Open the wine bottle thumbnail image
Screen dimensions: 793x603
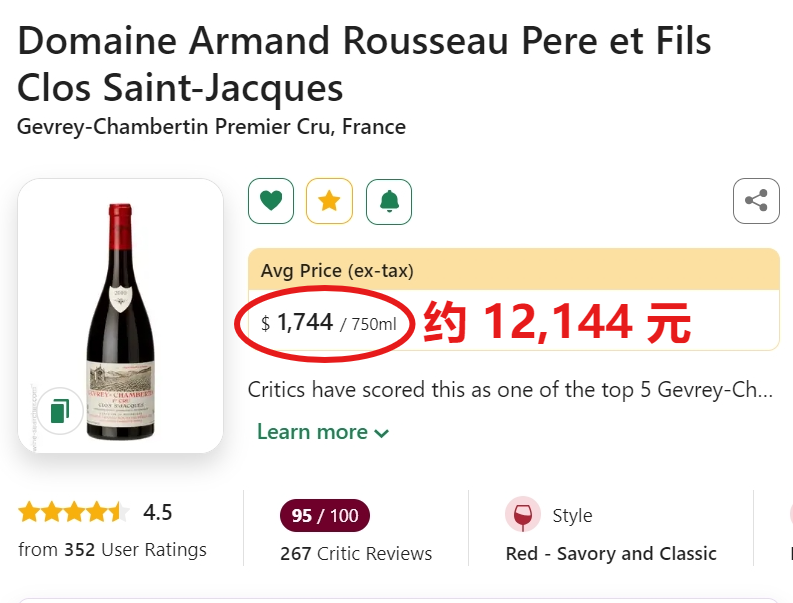pos(120,315)
